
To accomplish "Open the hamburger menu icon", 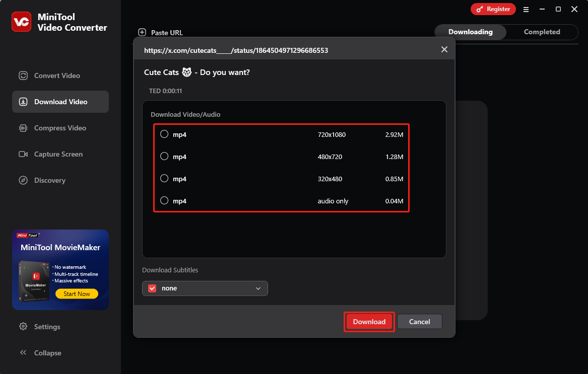I will [x=526, y=10].
